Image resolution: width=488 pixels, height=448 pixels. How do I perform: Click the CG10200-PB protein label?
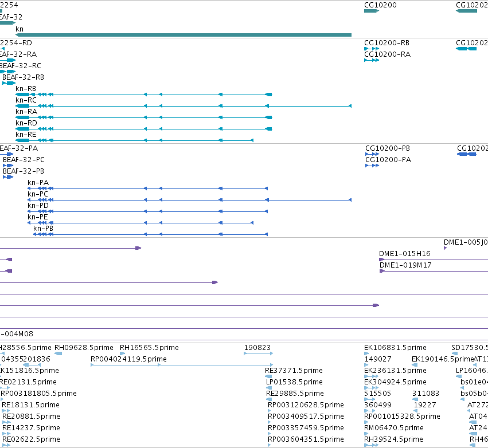(388, 148)
